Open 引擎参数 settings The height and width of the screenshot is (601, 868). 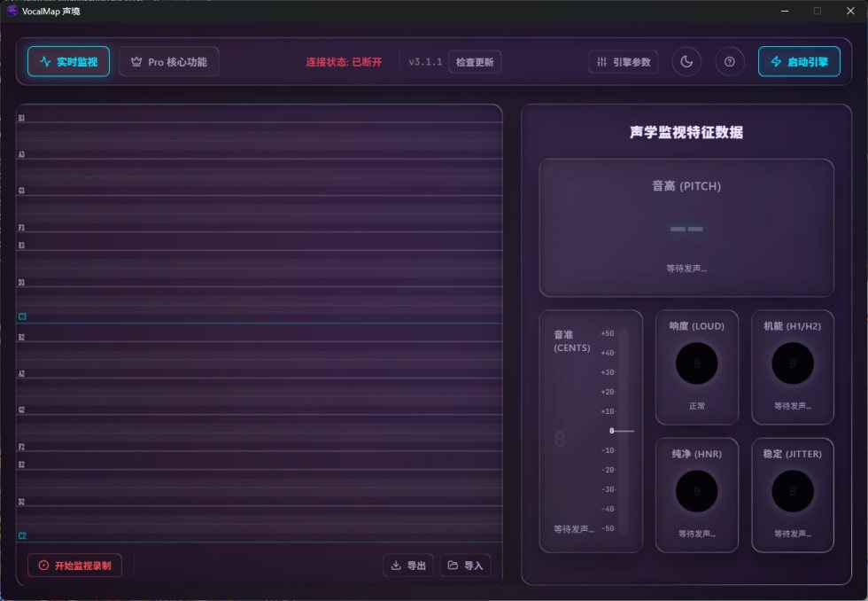pos(624,62)
